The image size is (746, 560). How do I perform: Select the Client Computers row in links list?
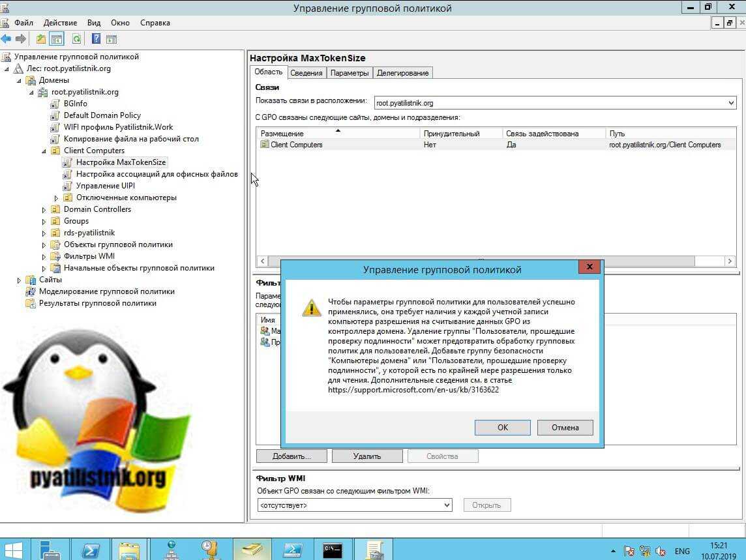click(296, 145)
